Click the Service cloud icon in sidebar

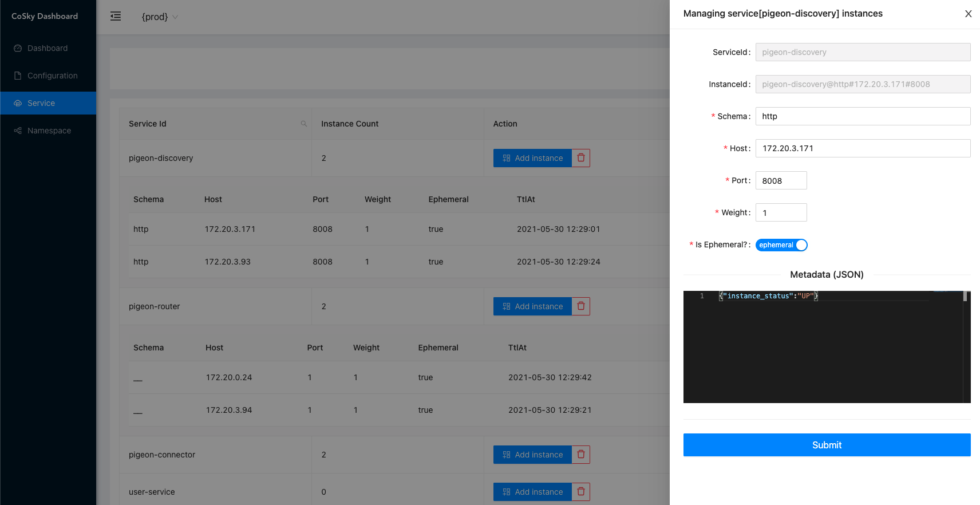pos(18,103)
